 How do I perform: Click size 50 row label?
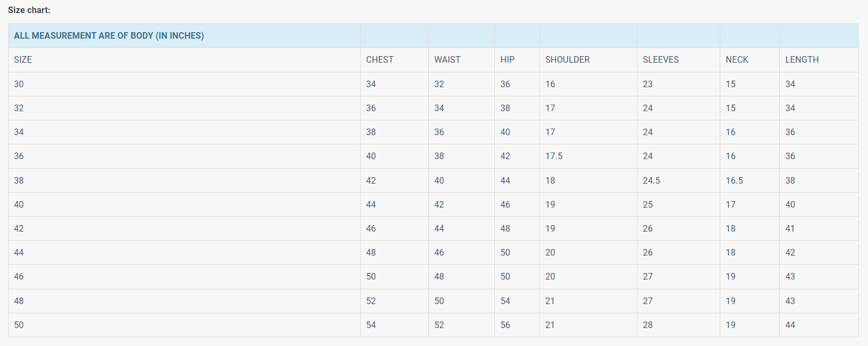pyautogui.click(x=19, y=325)
